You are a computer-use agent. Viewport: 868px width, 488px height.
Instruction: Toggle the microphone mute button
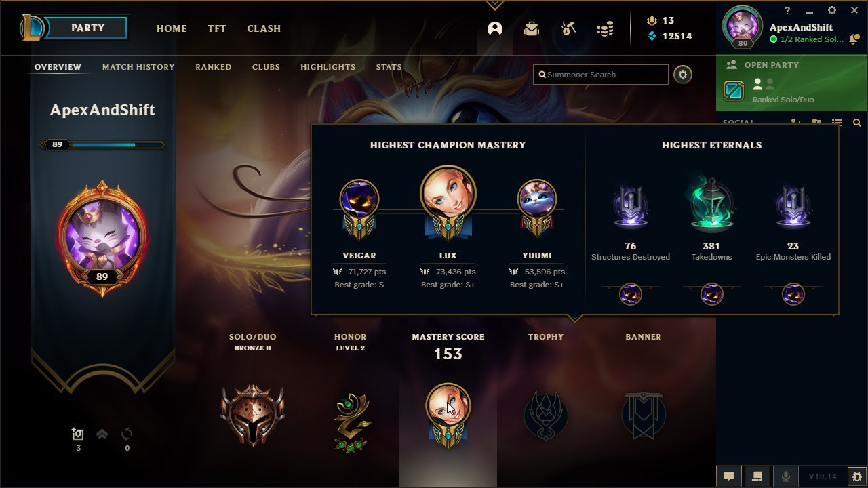(x=786, y=476)
